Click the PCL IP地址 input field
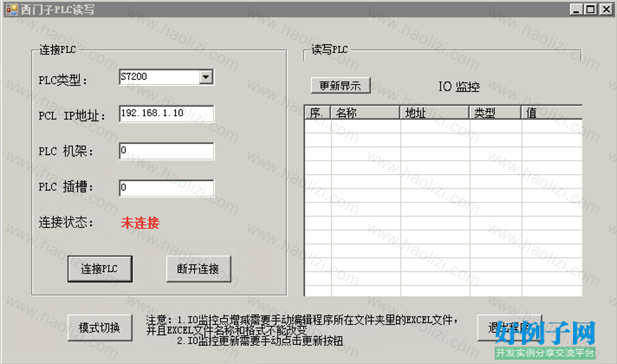617x364 pixels. point(166,114)
